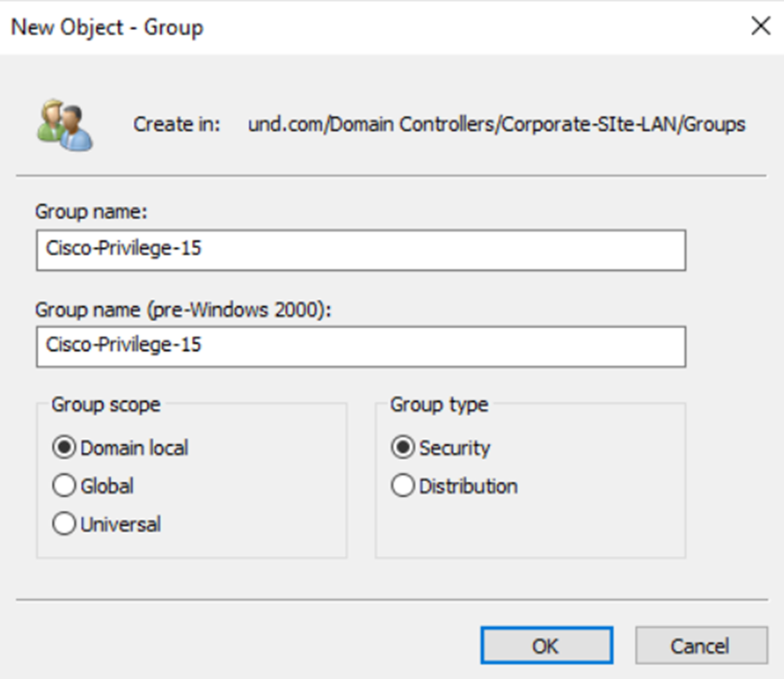The image size is (784, 679).
Task: Click the Group type box heading
Action: coord(439,404)
